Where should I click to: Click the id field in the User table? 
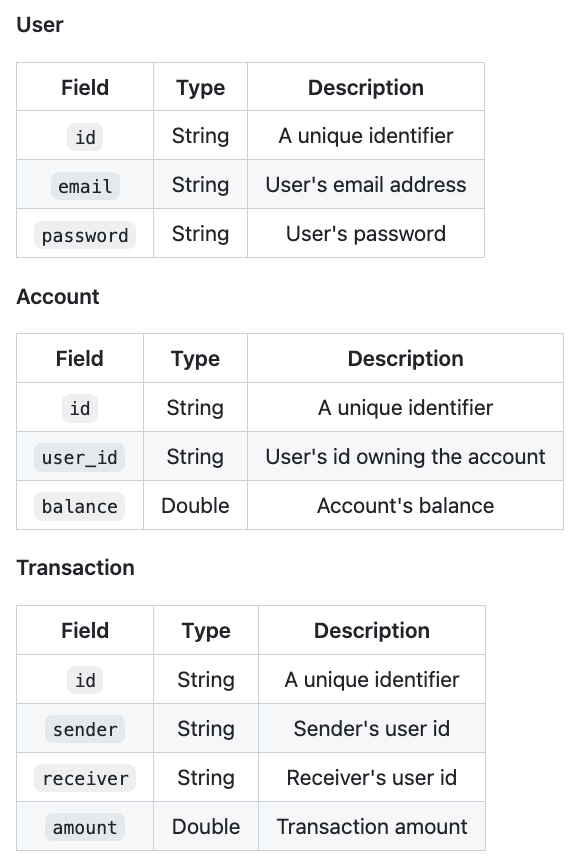(85, 137)
